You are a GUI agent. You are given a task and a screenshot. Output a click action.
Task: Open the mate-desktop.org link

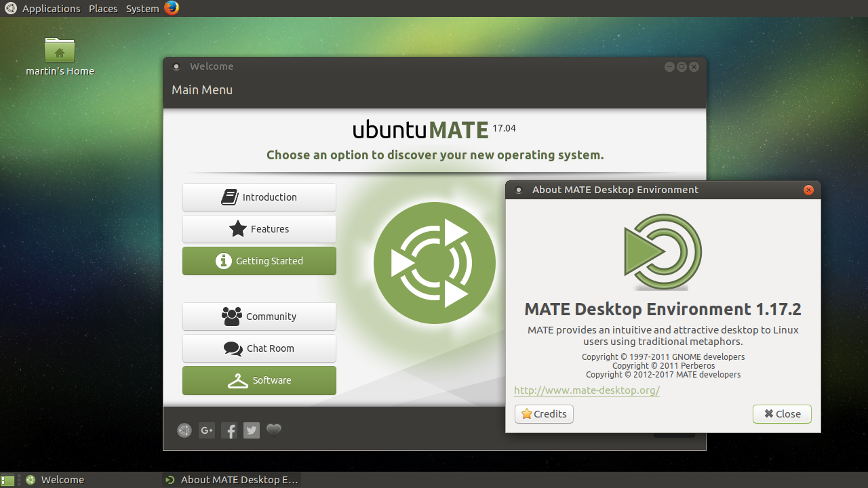(x=587, y=390)
